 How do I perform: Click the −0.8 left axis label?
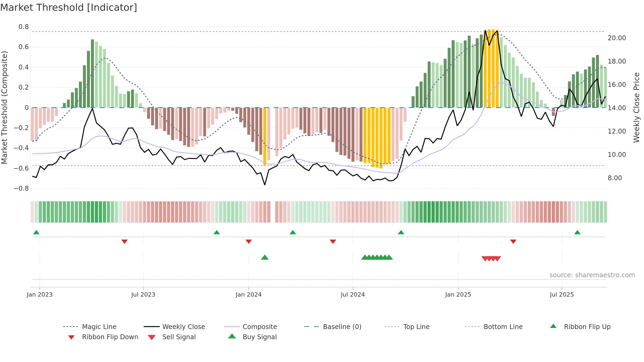click(x=21, y=189)
